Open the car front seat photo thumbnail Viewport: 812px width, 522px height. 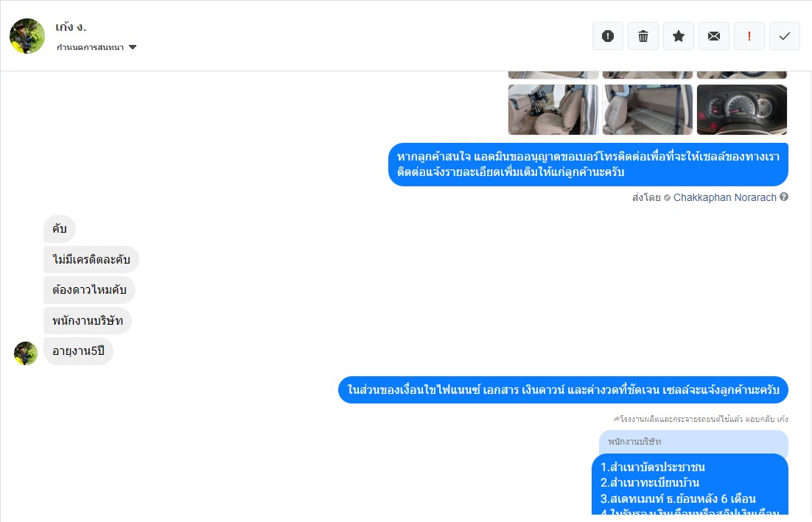tap(553, 110)
